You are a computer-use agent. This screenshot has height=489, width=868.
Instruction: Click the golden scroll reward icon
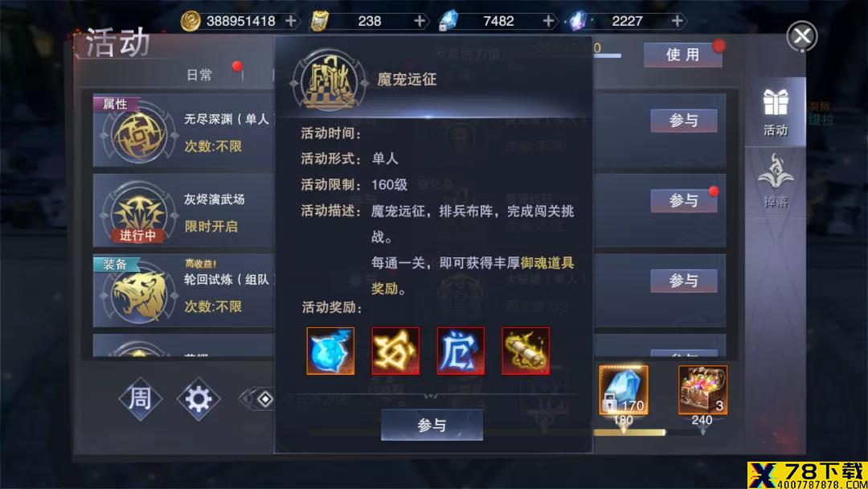pyautogui.click(x=526, y=351)
